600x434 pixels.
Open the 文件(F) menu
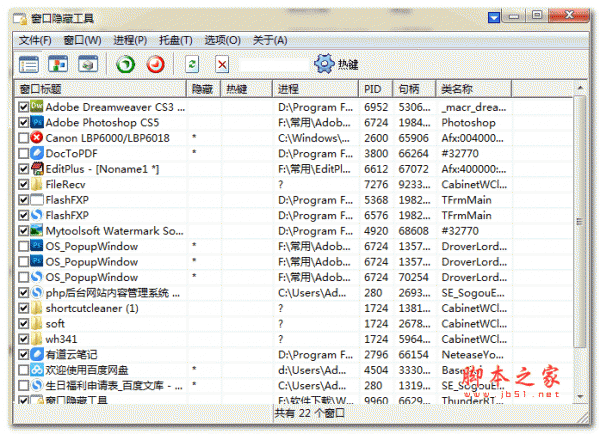(35, 40)
